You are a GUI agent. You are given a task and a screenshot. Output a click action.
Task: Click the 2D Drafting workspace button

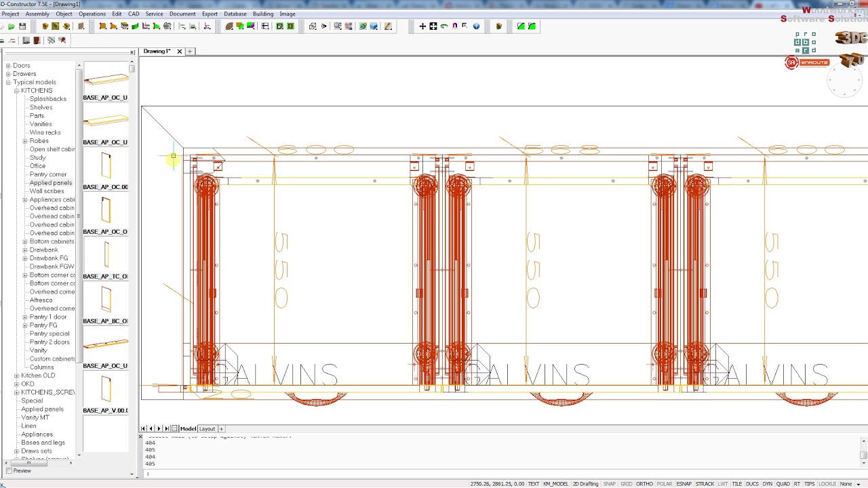586,484
